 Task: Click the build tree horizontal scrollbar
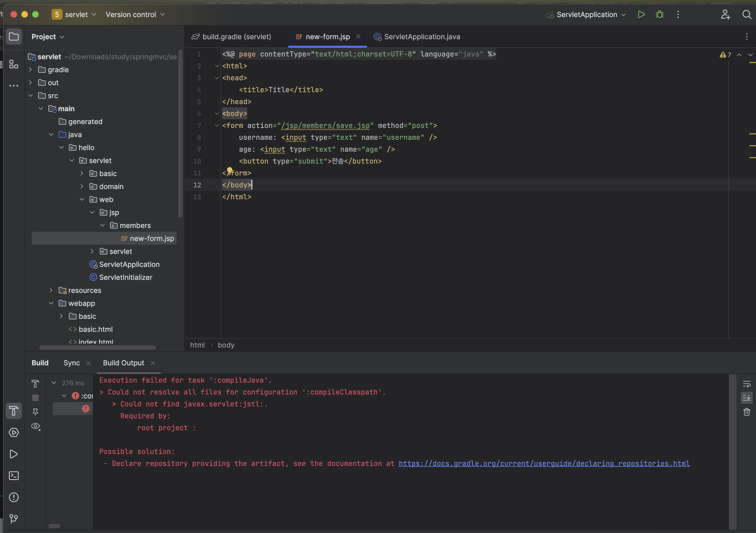54,526
